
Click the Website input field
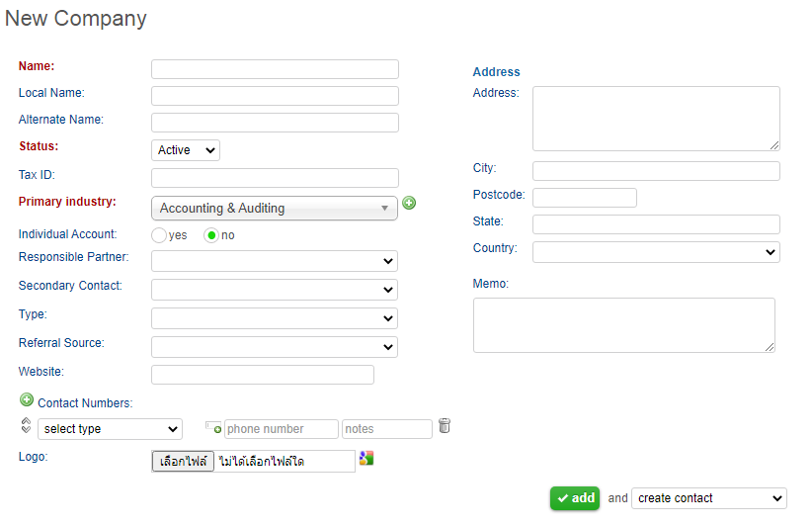[263, 375]
